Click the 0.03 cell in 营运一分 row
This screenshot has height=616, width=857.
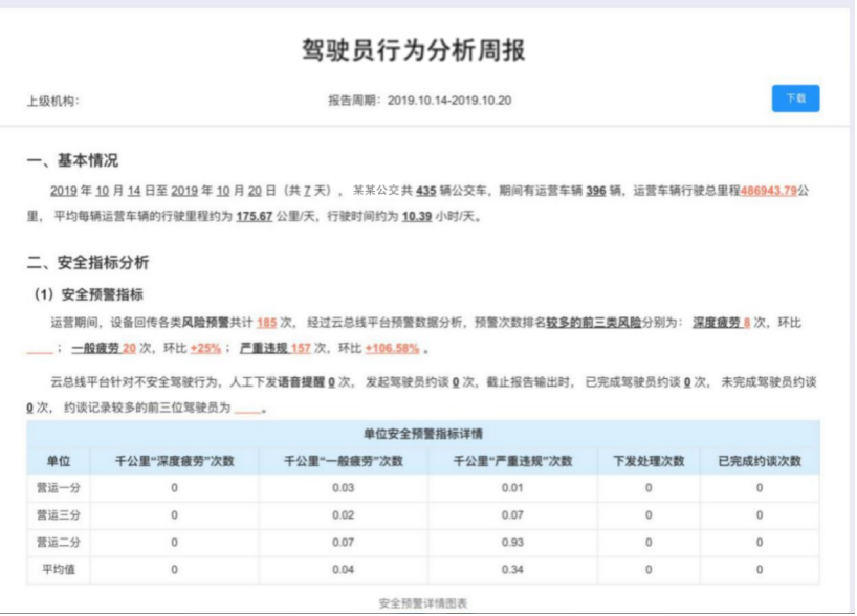click(343, 488)
